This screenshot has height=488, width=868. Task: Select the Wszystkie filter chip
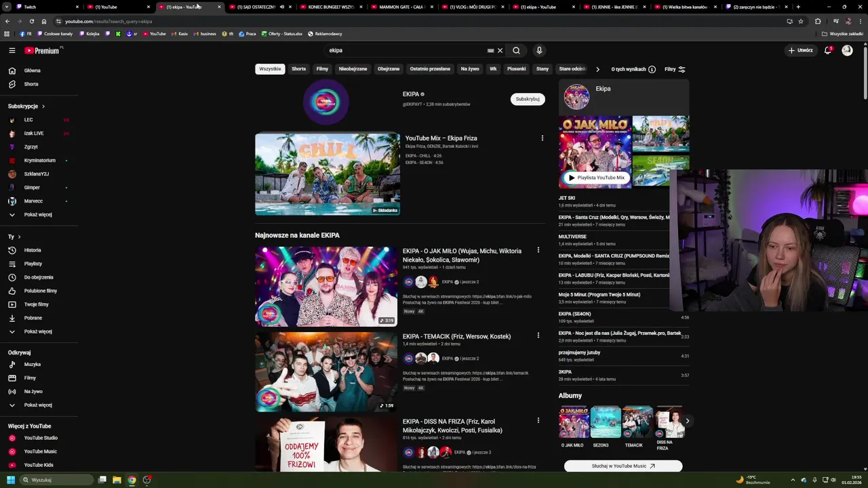(270, 69)
